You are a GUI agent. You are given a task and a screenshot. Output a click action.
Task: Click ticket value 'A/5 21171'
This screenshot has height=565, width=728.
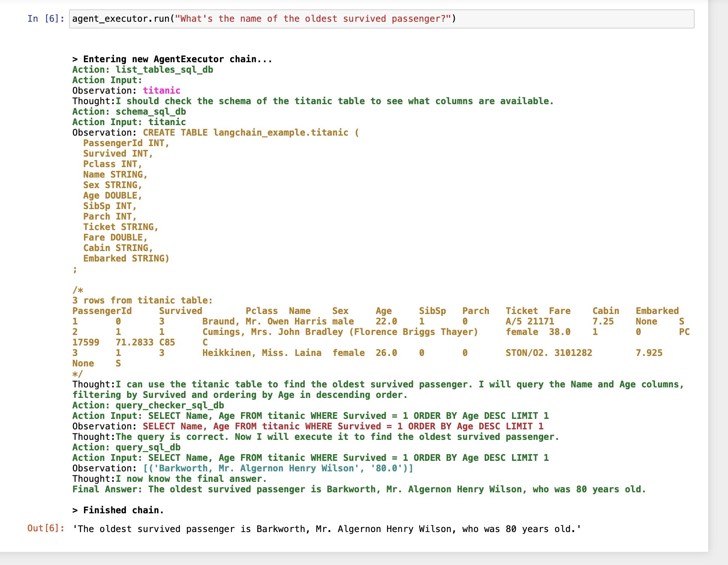click(530, 321)
